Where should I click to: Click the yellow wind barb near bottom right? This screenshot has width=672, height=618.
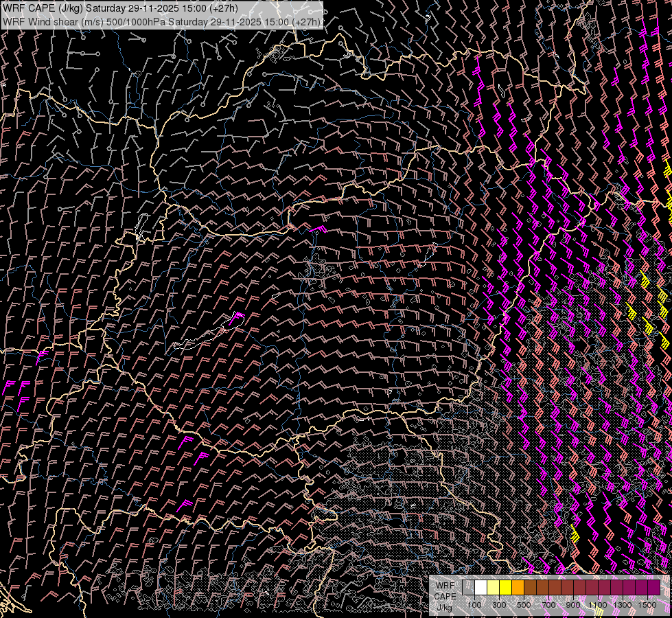pyautogui.click(x=577, y=534)
